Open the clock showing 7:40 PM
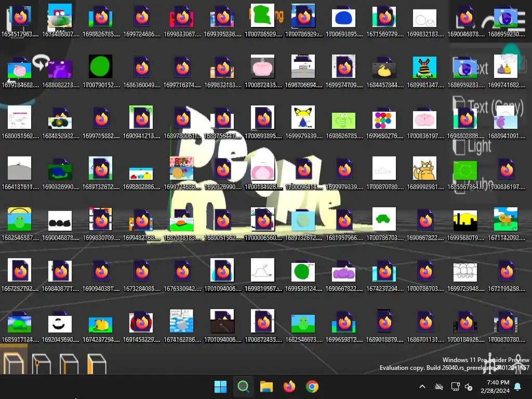 tap(495, 387)
